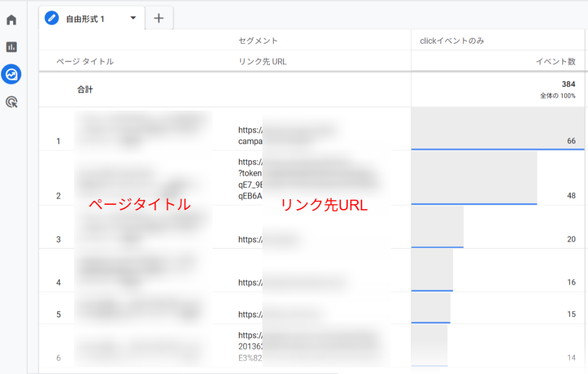Select the 合計 total row label
Screen dimensions: 588x374
[x=86, y=89]
